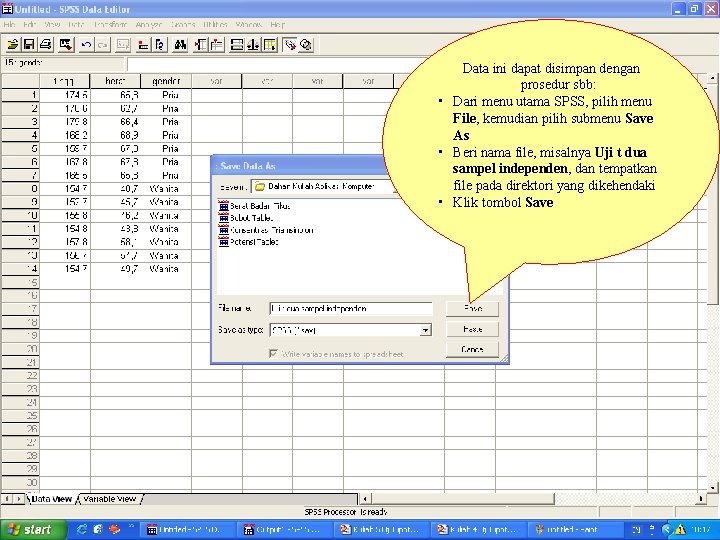Open the Help menu
Image resolution: width=720 pixels, height=540 pixels.
pyautogui.click(x=277, y=24)
